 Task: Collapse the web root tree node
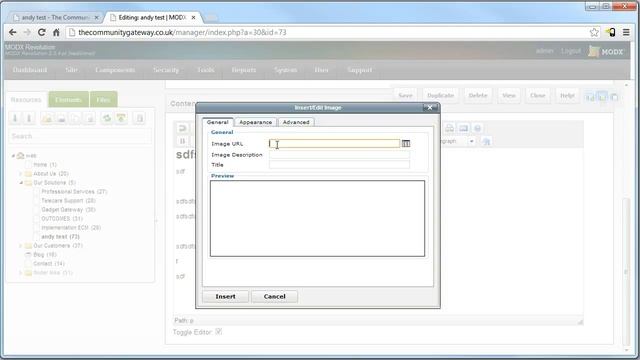13,156
